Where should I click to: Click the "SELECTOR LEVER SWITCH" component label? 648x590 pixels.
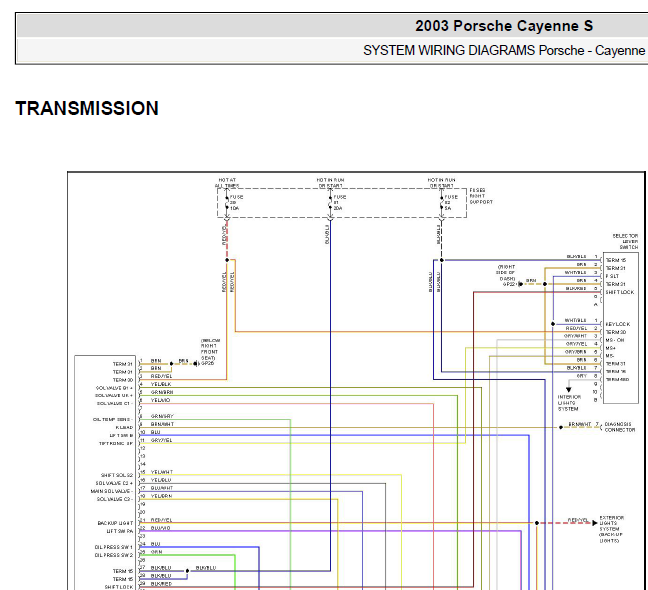(x=625, y=241)
